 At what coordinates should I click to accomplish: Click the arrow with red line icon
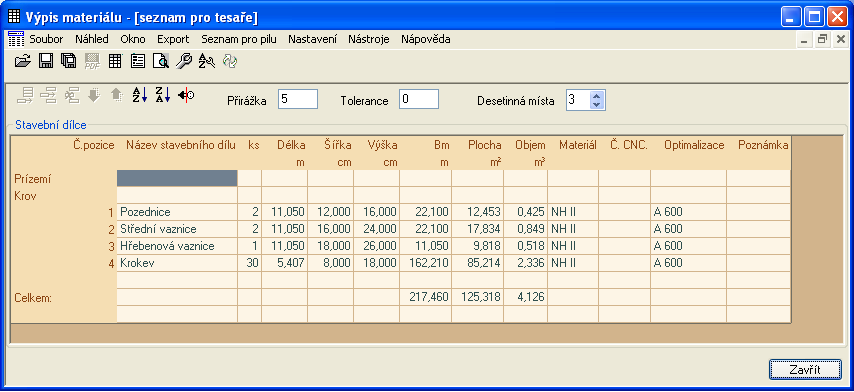tap(186, 95)
